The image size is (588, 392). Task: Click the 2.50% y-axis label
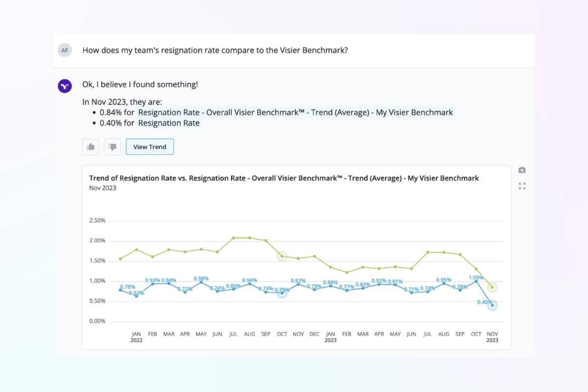97,220
